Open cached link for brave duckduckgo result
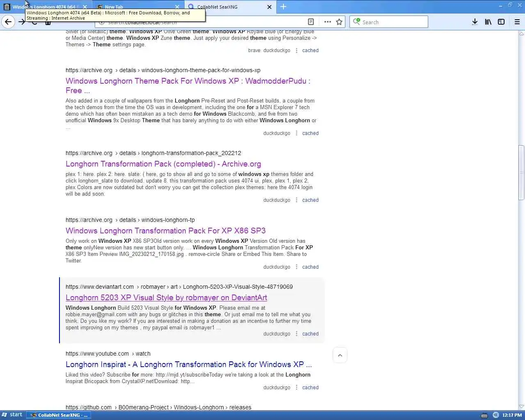The image size is (525, 420). [x=310, y=50]
